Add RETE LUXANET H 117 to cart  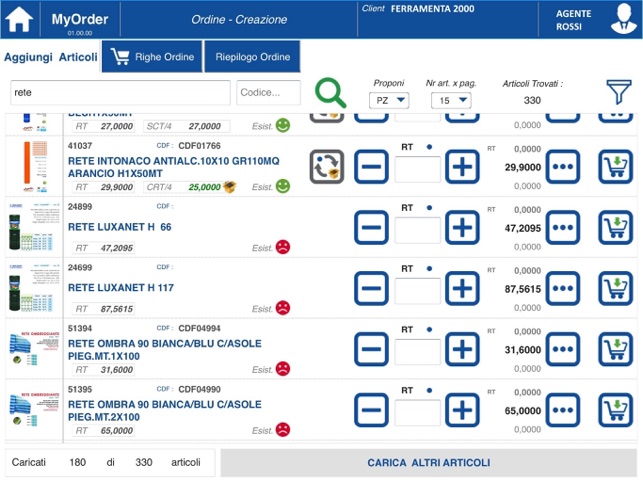(616, 288)
